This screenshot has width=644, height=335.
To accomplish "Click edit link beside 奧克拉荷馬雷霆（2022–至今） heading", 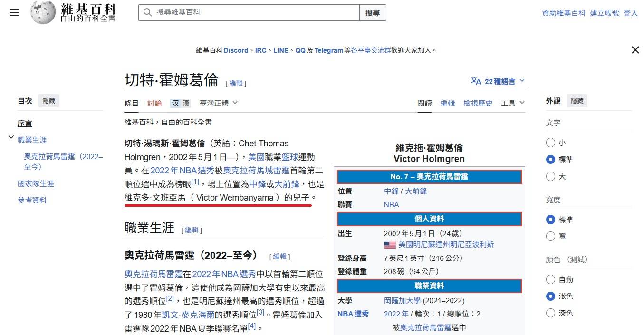I will (280, 257).
